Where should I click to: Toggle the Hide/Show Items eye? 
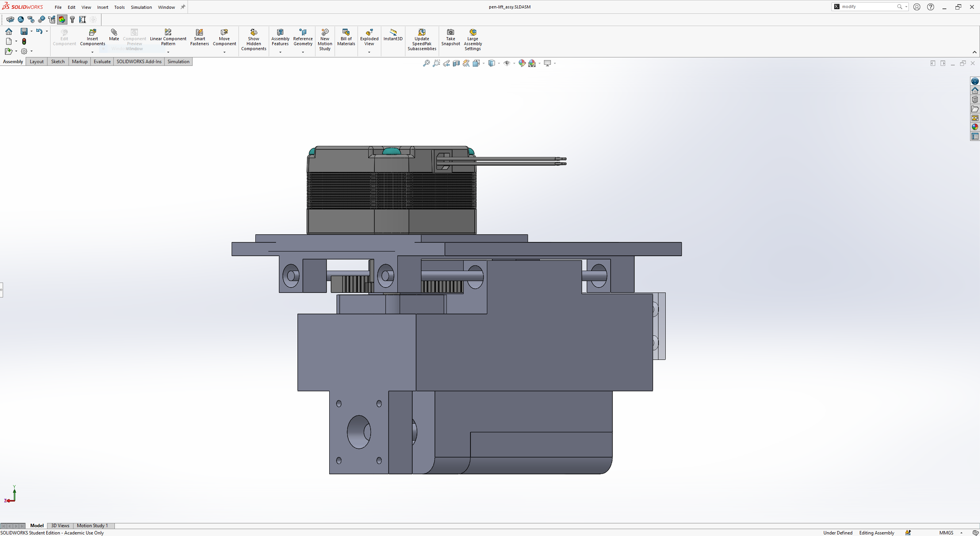point(507,64)
